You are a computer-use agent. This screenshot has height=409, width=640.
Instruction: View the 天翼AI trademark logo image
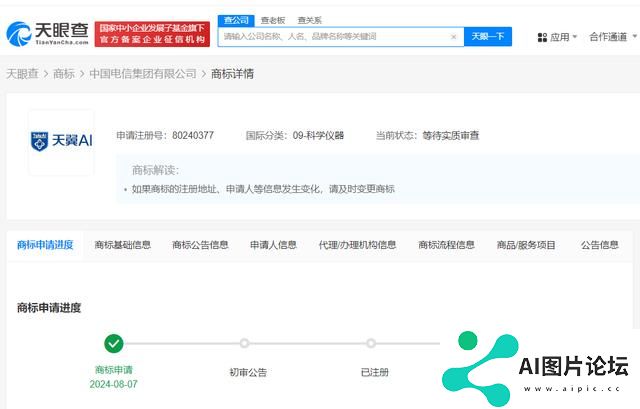[61, 141]
